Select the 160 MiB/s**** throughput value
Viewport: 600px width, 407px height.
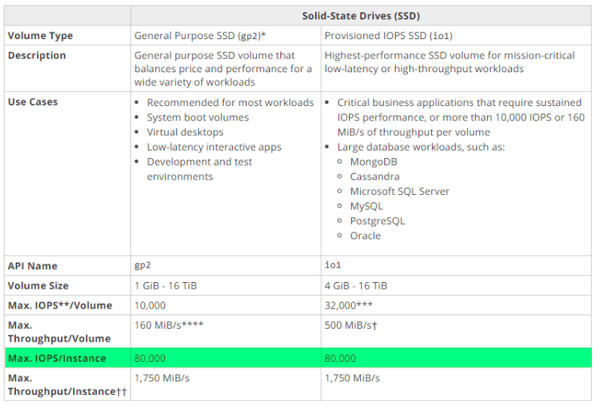click(x=178, y=324)
